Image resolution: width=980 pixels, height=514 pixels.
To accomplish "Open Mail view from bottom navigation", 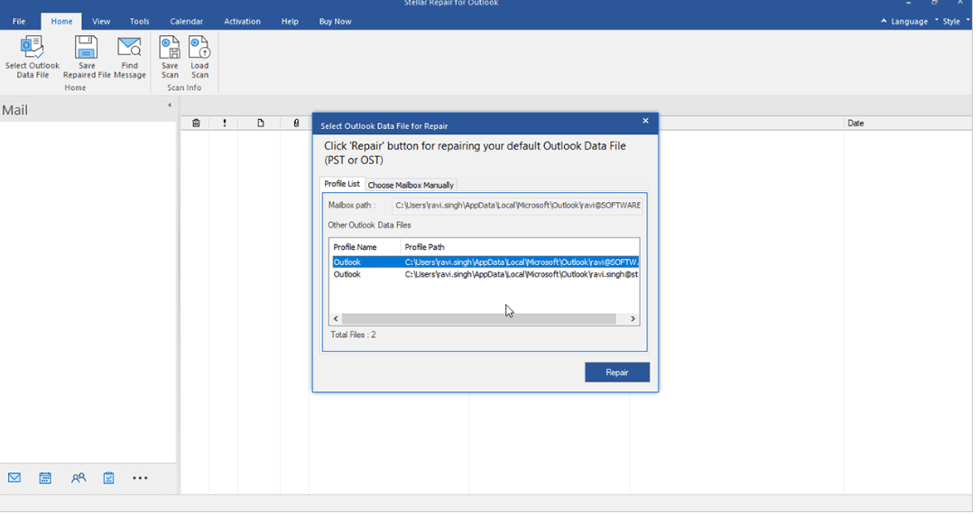I will tap(14, 478).
